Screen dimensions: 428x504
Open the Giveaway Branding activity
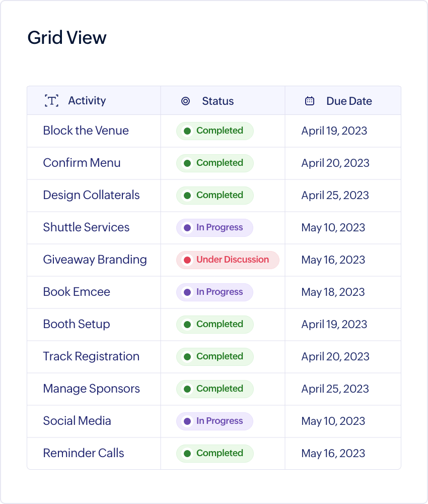95,260
